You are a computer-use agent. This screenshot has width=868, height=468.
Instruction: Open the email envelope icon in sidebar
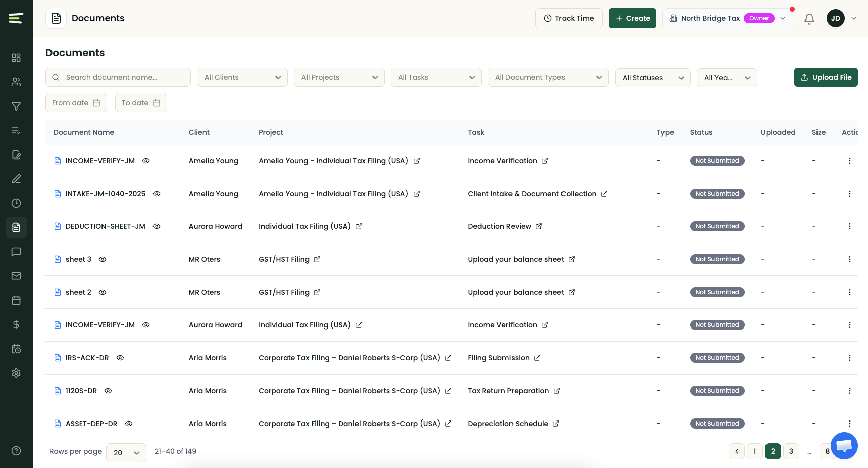[x=16, y=276]
